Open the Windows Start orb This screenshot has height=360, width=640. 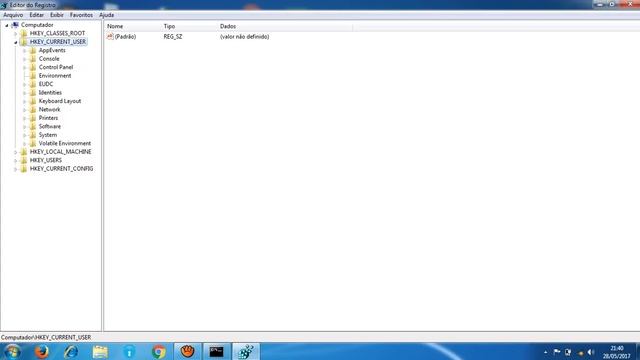[x=12, y=351]
